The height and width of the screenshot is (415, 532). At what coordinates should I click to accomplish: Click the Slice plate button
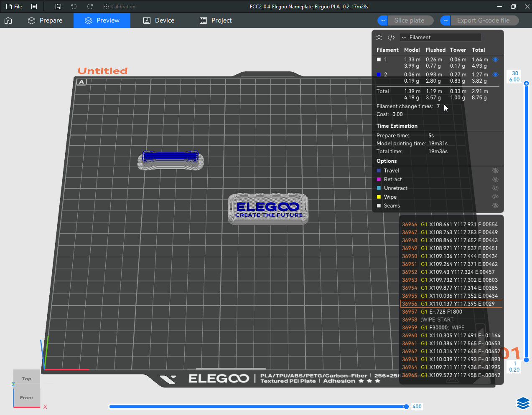(x=410, y=20)
